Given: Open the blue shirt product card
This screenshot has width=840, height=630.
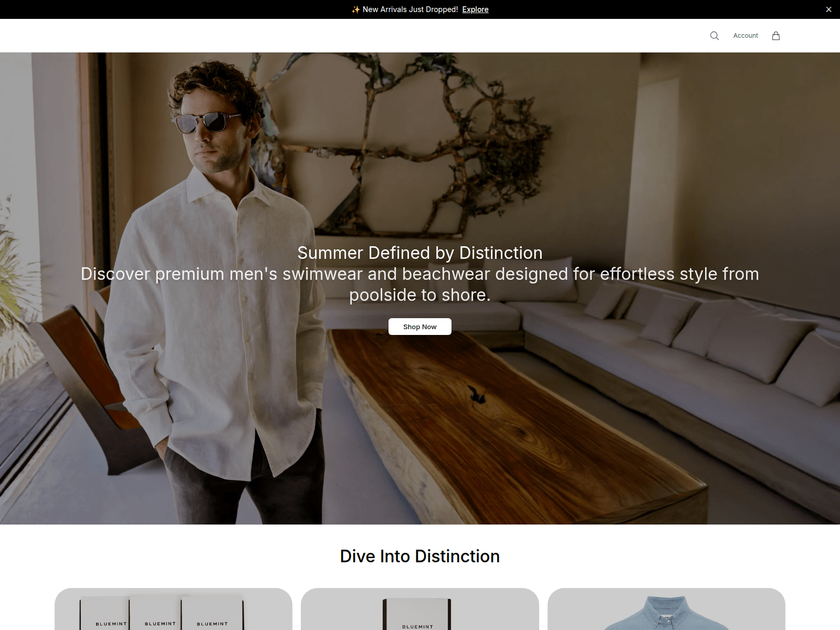Looking at the screenshot, I should click(666, 609).
